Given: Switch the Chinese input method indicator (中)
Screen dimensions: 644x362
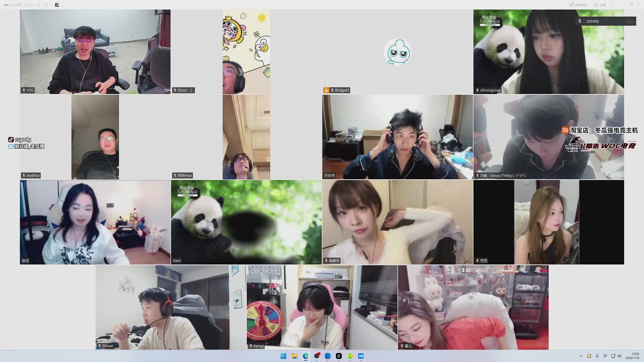Looking at the screenshot, I should pyautogui.click(x=605, y=356).
